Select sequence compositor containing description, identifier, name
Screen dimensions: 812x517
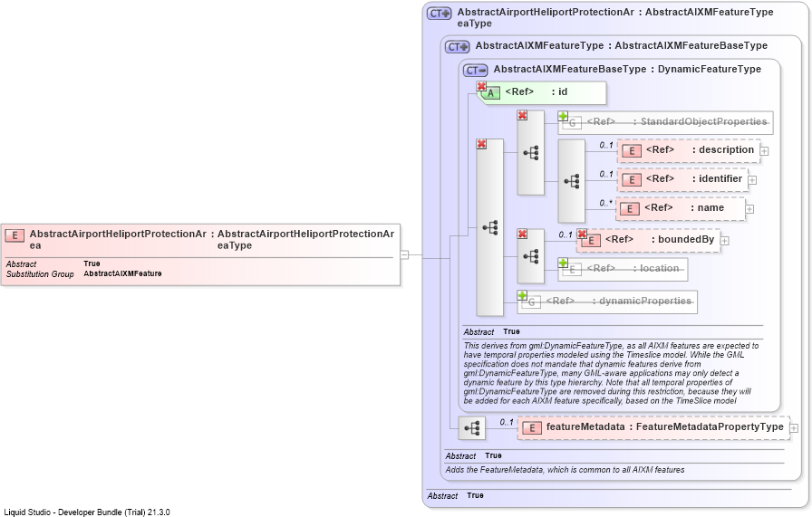pyautogui.click(x=571, y=181)
